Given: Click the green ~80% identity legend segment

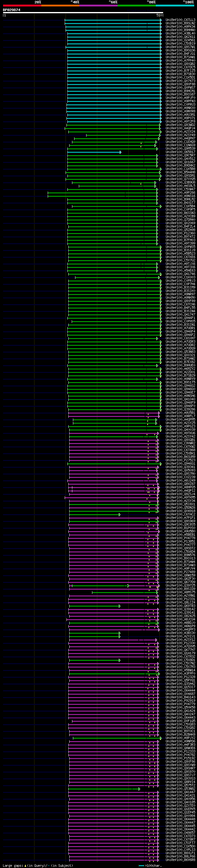Looking at the screenshot, I should pos(137,6).
